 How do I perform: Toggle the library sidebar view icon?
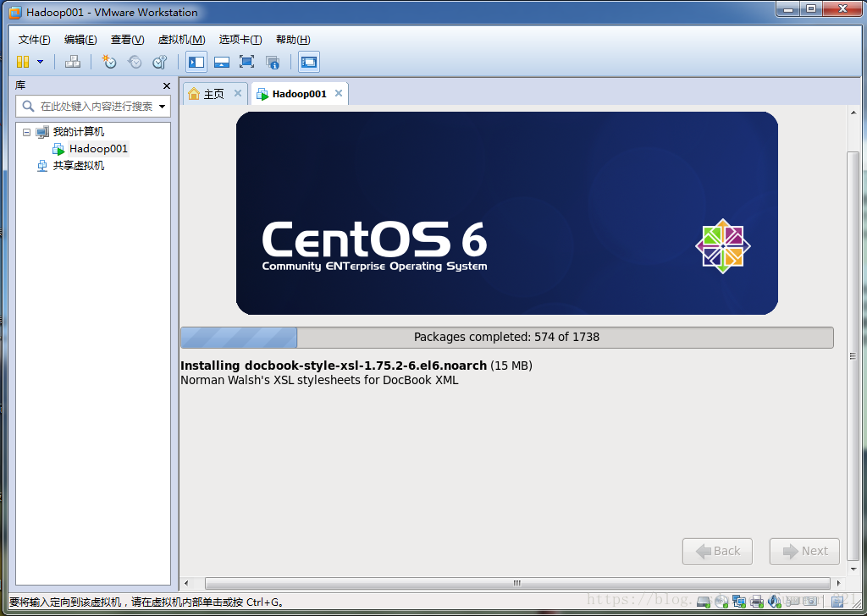click(x=196, y=62)
